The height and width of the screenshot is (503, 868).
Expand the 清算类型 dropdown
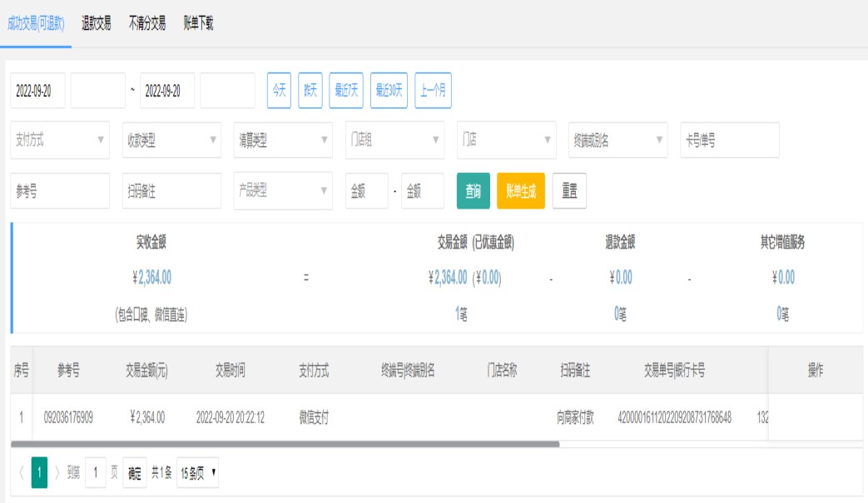pos(283,141)
